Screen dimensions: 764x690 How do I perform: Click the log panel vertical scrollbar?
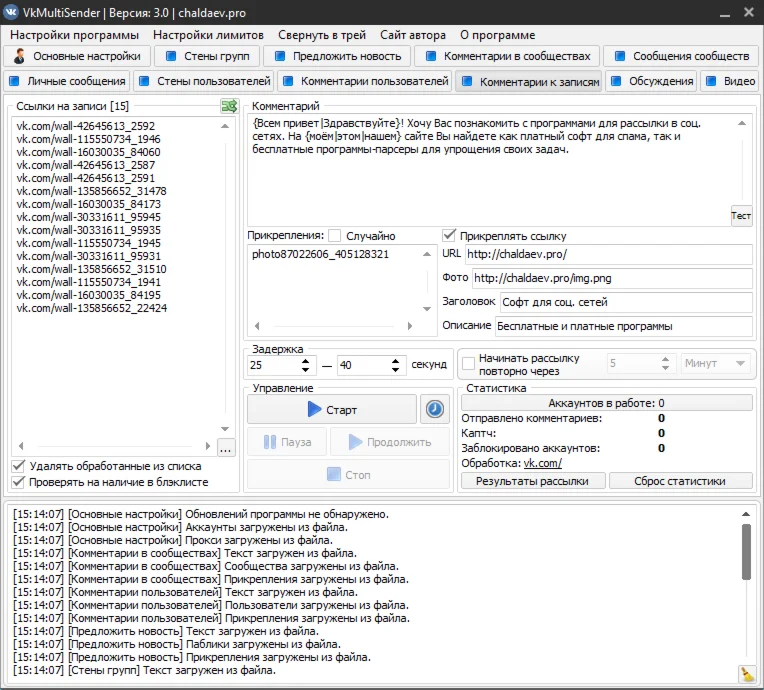[x=746, y=550]
